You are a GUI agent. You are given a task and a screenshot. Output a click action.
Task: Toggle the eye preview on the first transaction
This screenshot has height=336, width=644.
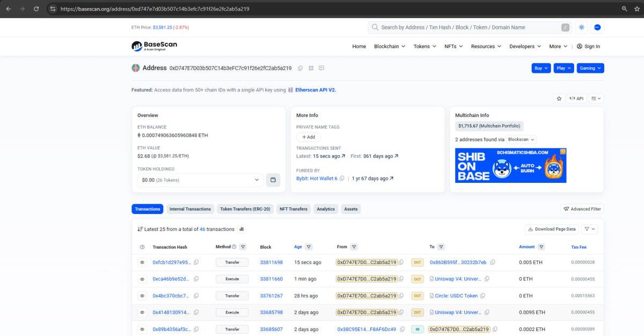click(x=141, y=262)
